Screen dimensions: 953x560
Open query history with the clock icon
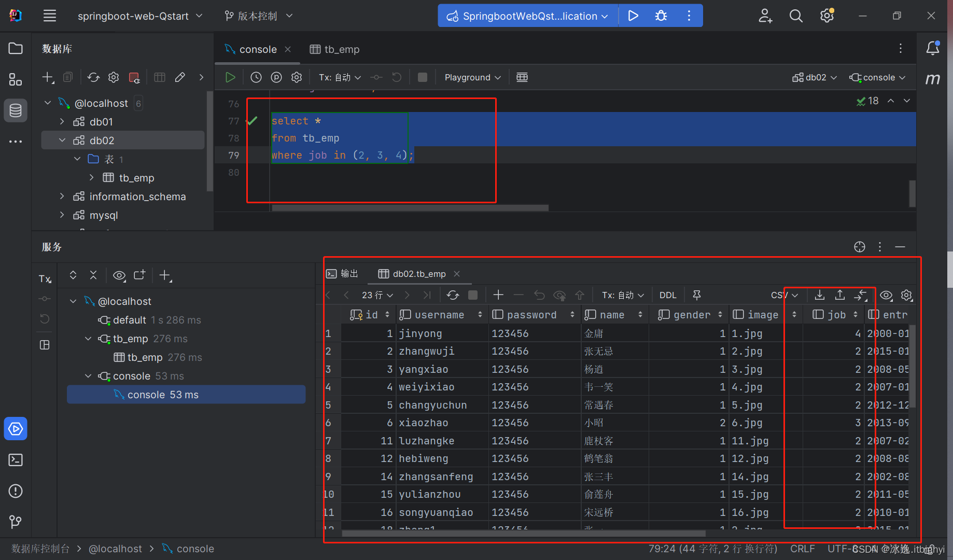tap(256, 77)
